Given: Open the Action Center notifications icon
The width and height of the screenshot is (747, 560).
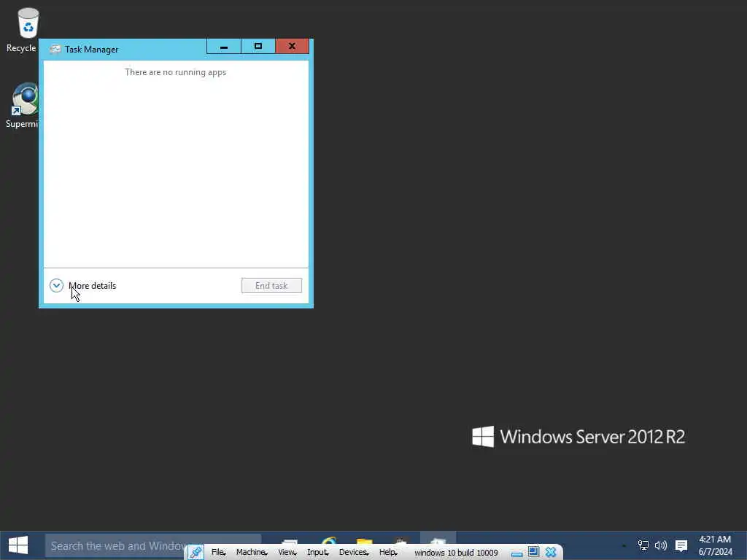Looking at the screenshot, I should [681, 545].
